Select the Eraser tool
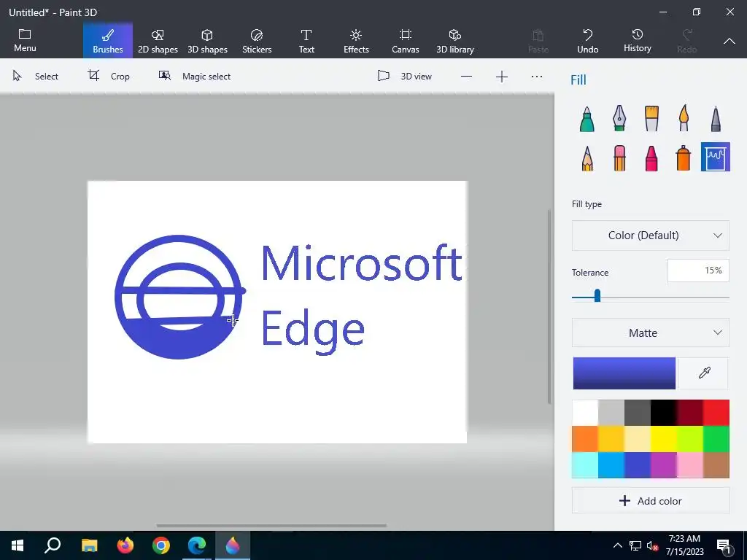Image resolution: width=747 pixels, height=560 pixels. [x=619, y=158]
